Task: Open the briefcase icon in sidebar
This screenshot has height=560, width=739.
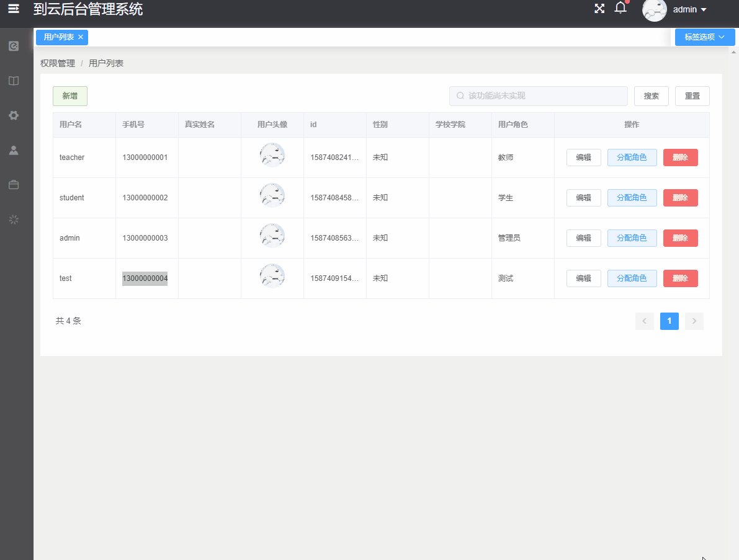Action: [x=14, y=185]
